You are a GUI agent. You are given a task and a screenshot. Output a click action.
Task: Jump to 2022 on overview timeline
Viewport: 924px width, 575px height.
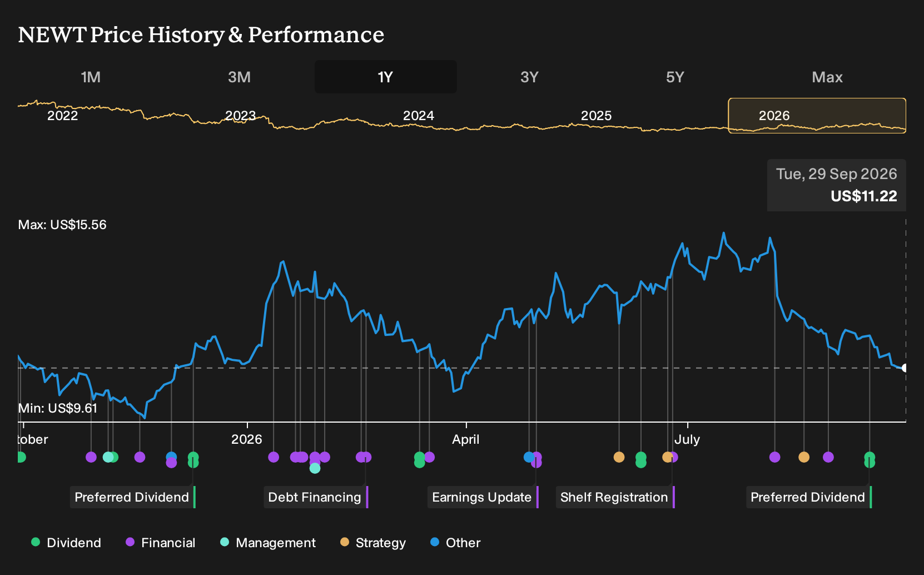point(63,116)
